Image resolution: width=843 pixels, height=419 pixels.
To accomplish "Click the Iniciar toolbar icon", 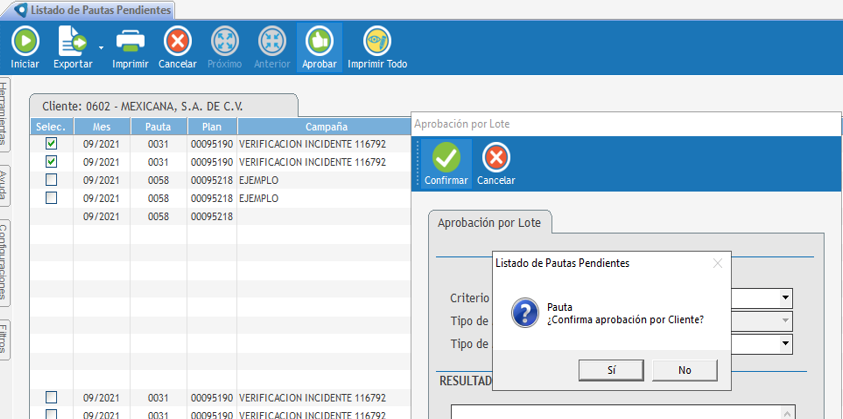I will pyautogui.click(x=25, y=41).
